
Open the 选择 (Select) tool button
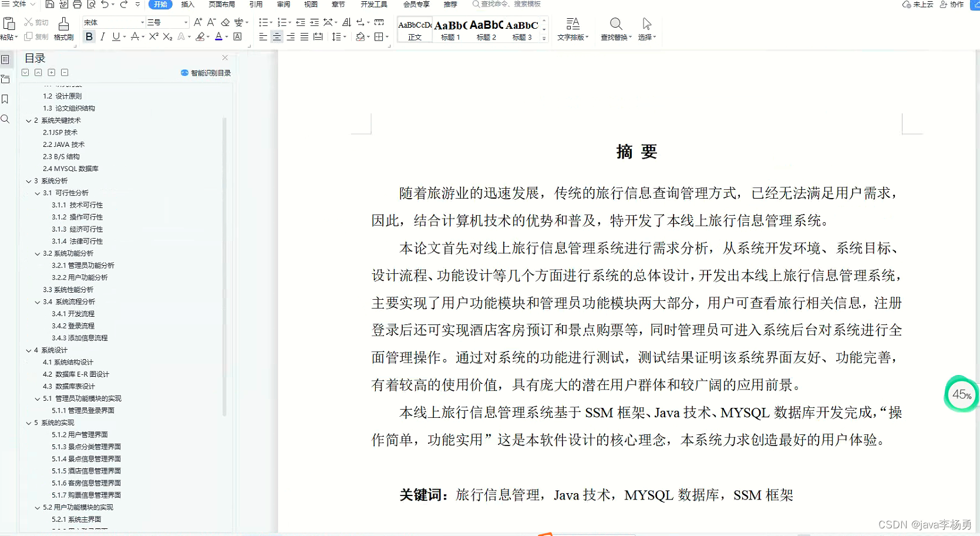(x=646, y=28)
